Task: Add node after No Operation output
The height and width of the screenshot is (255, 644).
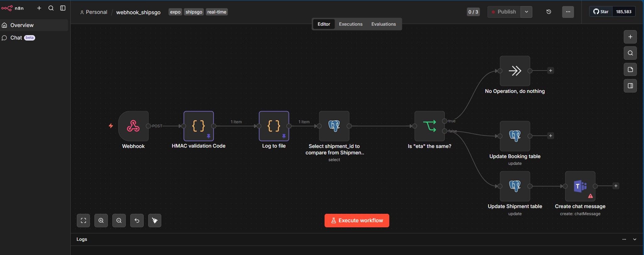Action: (551, 71)
